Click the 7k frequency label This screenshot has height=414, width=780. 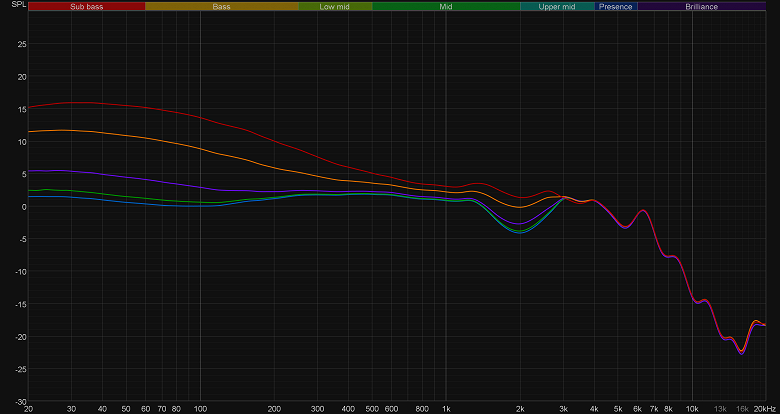click(654, 409)
